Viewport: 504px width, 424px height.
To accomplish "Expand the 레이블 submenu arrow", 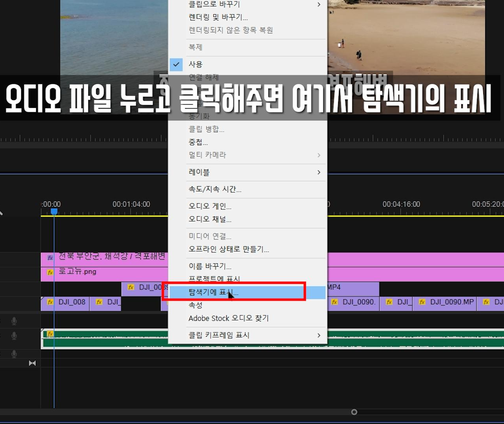I will [x=319, y=172].
